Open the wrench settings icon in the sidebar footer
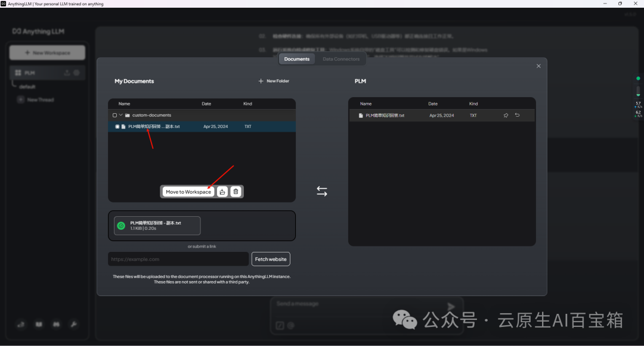 tap(74, 325)
